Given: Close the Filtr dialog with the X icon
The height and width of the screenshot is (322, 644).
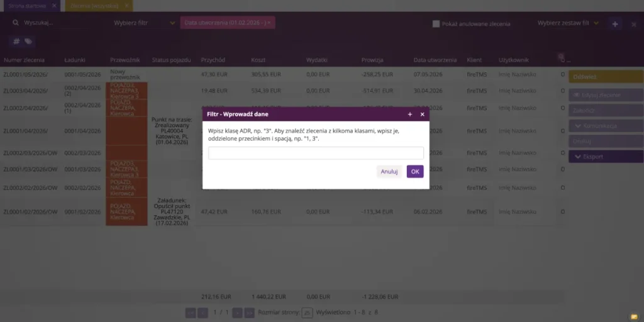Looking at the screenshot, I should click(422, 114).
